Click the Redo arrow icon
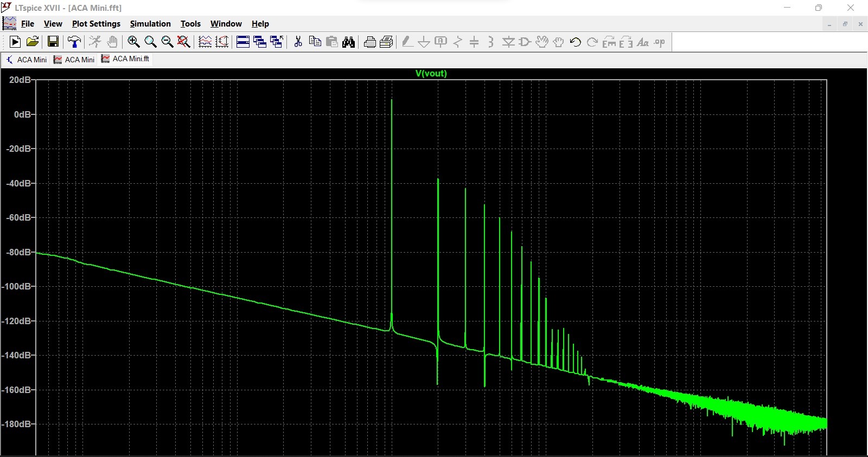Screen dimensions: 868x457 (592, 42)
